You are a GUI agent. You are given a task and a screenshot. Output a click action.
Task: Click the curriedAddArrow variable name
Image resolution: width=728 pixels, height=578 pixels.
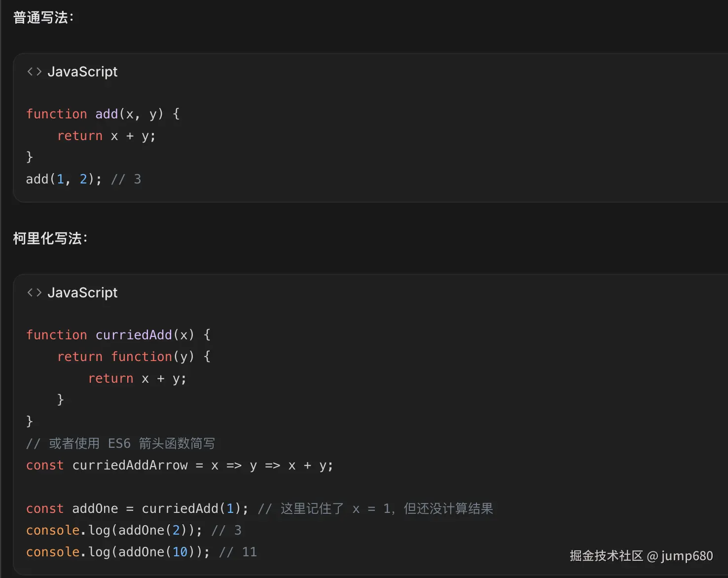(130, 465)
